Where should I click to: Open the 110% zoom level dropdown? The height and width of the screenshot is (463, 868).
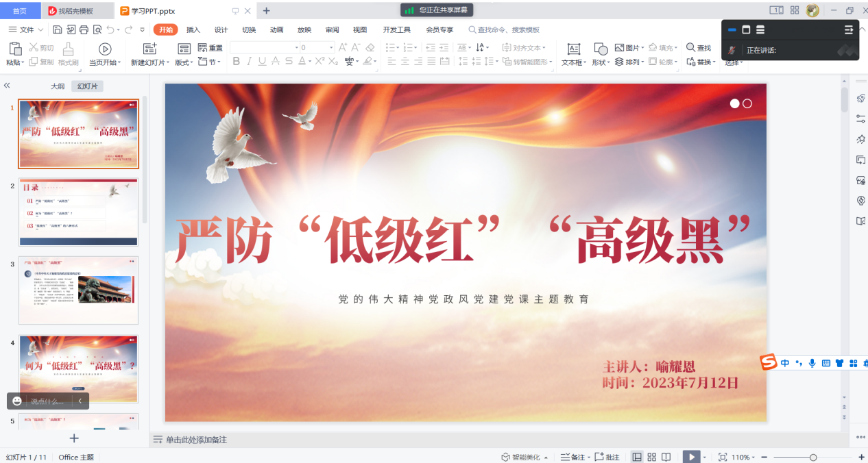pyautogui.click(x=744, y=457)
